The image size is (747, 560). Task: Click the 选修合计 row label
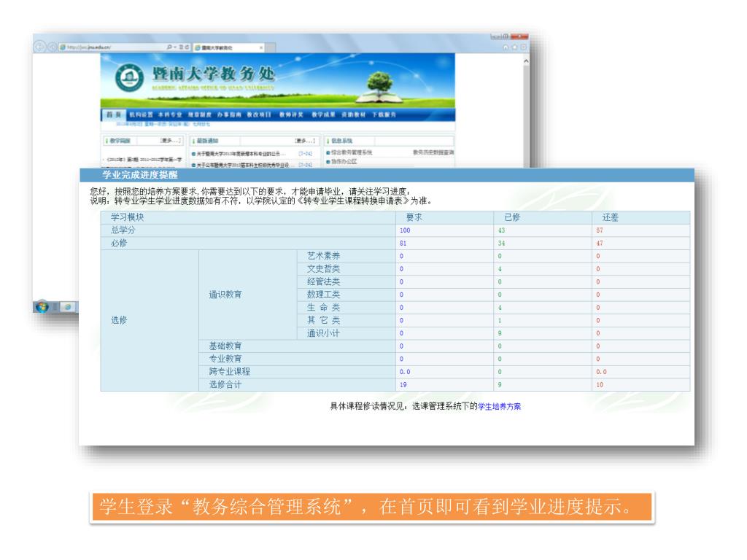pos(225,384)
